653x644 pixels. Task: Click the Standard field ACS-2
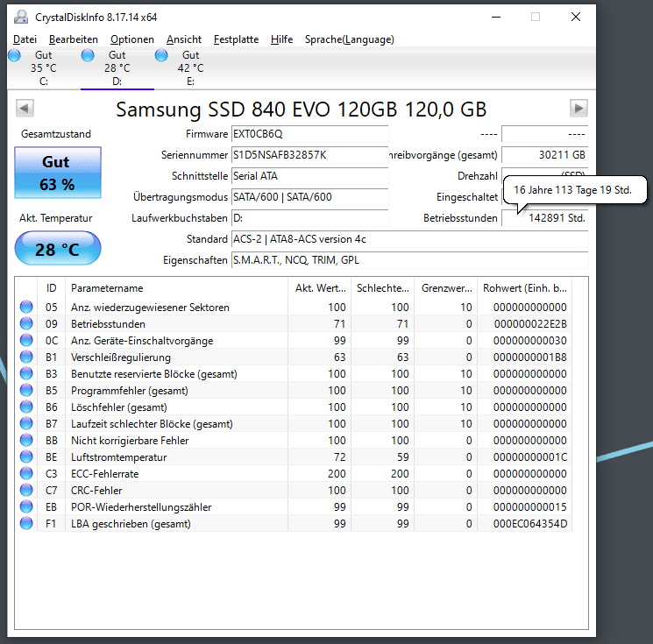[410, 239]
